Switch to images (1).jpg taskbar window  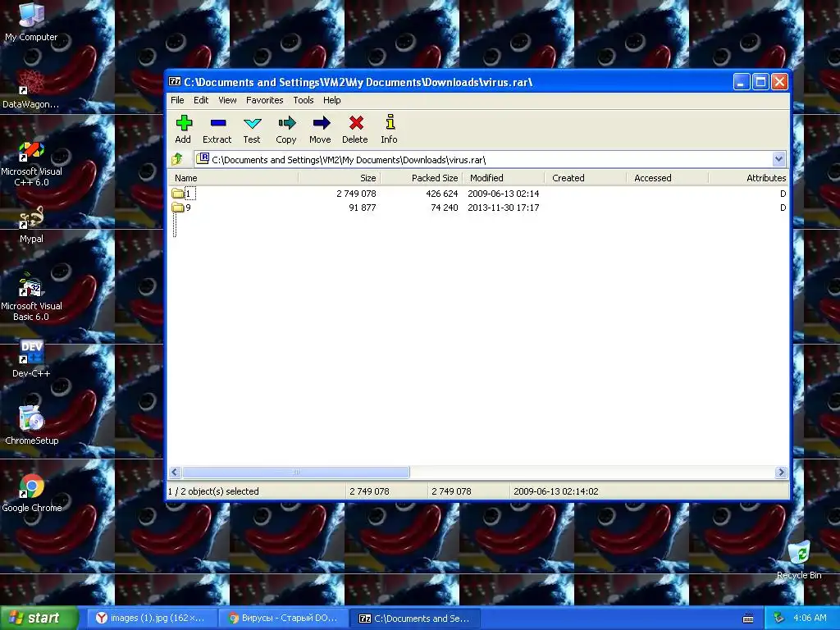coord(152,619)
